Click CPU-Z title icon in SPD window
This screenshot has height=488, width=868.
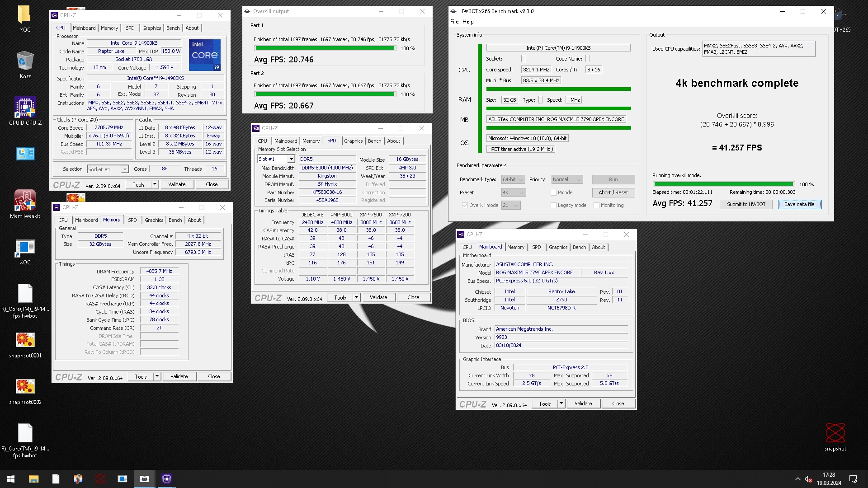256,128
